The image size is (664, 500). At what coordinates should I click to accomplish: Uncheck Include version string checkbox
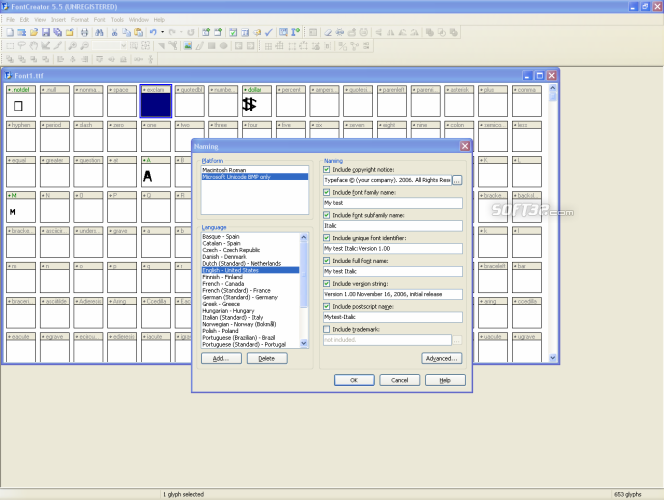pyautogui.click(x=326, y=284)
